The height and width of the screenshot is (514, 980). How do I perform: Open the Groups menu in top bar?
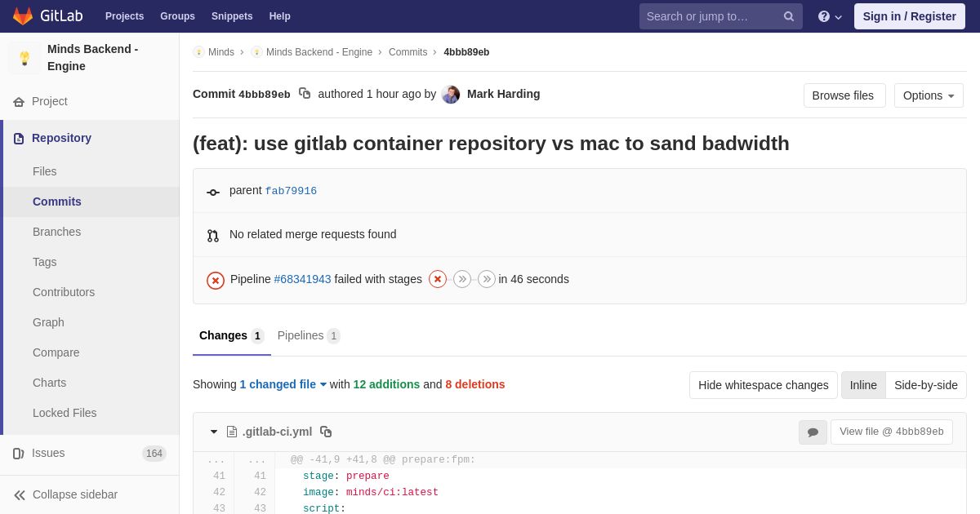click(x=177, y=16)
